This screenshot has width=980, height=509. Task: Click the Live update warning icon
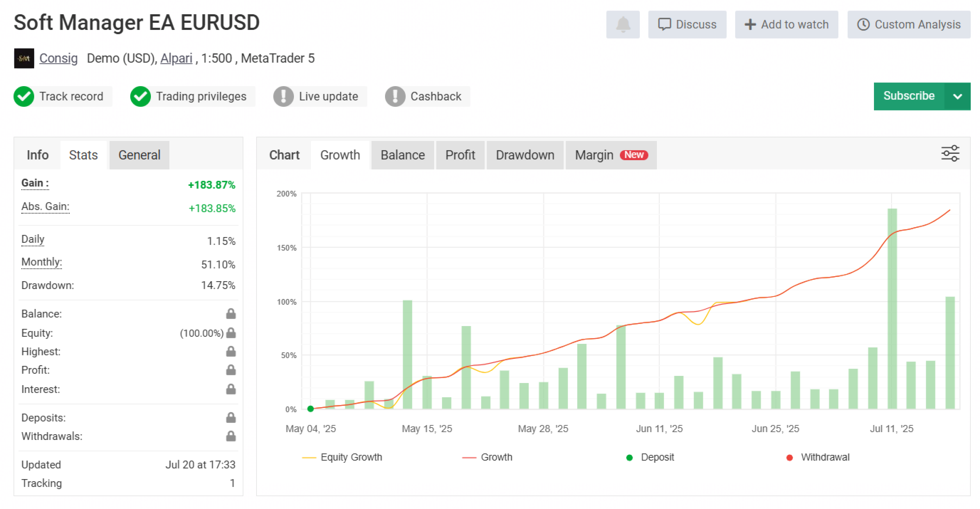click(283, 97)
